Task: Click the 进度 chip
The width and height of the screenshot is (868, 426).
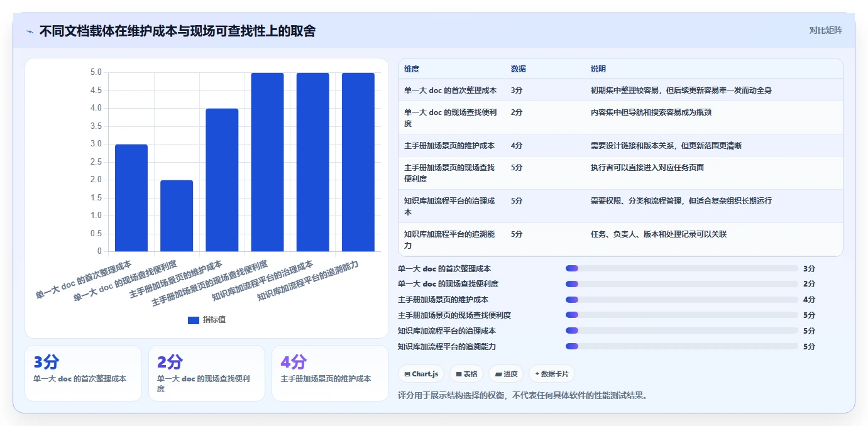Action: pos(506,374)
